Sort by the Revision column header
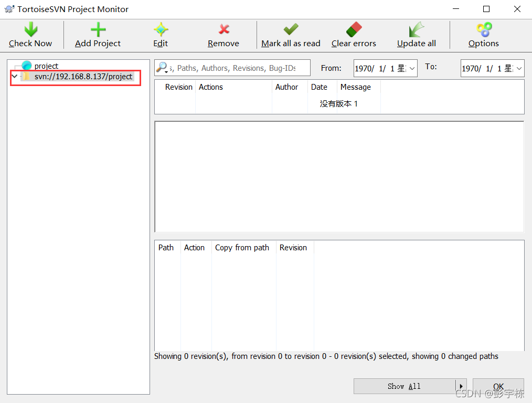This screenshot has width=532, height=403. pyautogui.click(x=178, y=87)
